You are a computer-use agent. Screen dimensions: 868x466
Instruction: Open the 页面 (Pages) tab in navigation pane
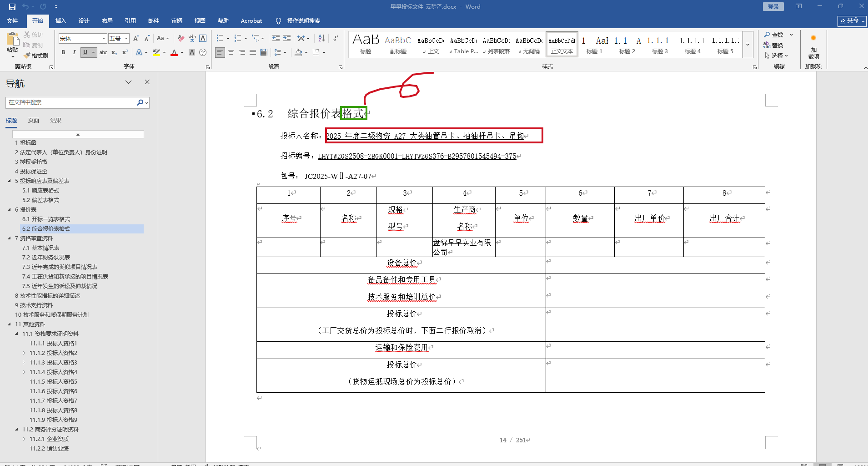[34, 121]
